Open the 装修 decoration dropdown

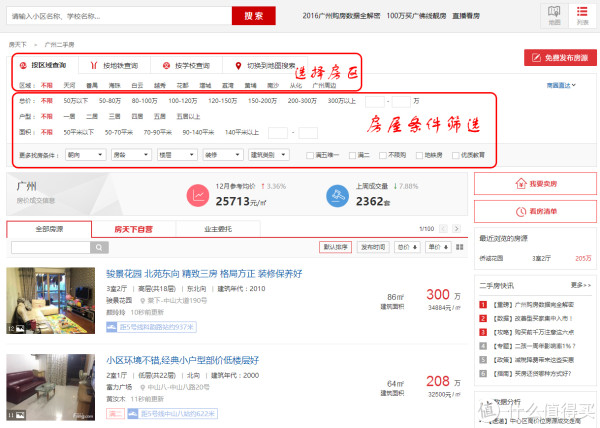click(223, 155)
